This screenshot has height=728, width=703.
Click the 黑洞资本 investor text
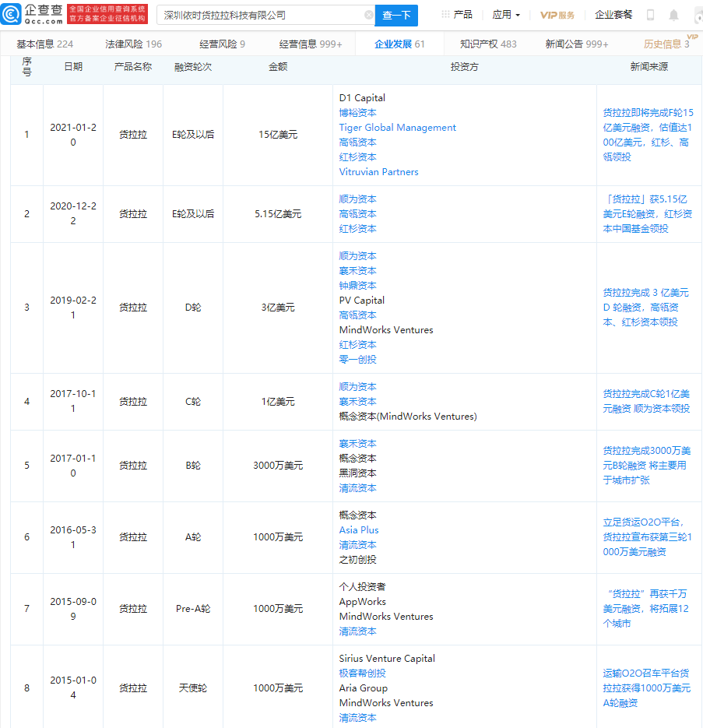click(357, 473)
